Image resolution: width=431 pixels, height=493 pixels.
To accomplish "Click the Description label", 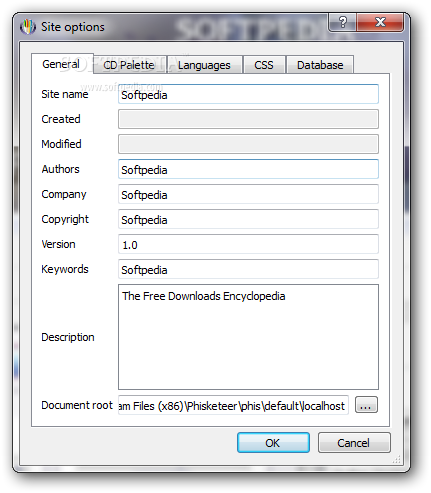I will [68, 337].
